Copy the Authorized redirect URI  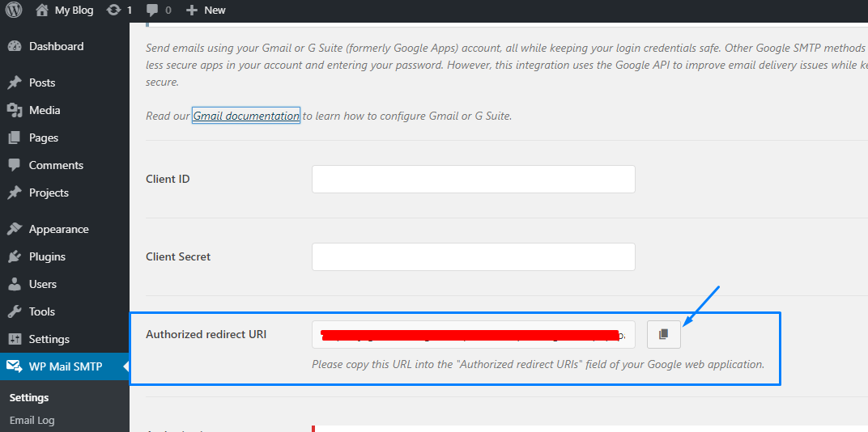(x=664, y=334)
